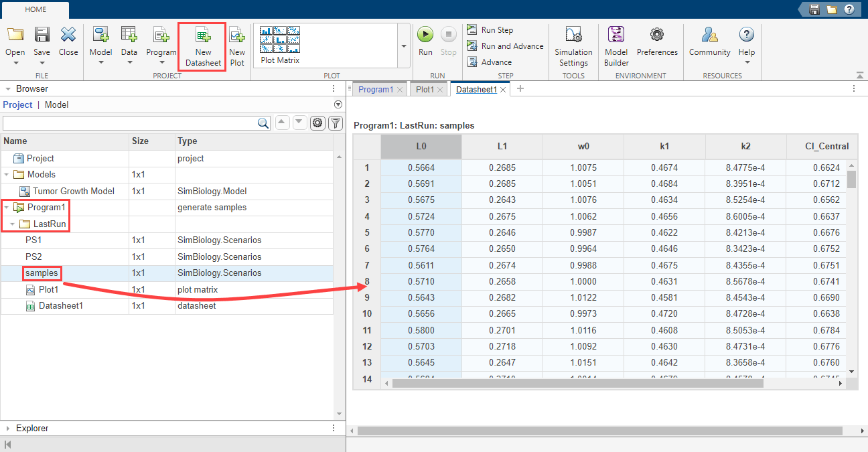Click the New Plot icon

coord(236,35)
